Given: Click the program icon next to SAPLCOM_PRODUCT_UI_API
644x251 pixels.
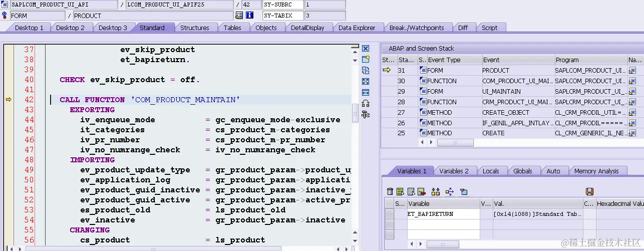Looking at the screenshot, I should click(5, 5).
